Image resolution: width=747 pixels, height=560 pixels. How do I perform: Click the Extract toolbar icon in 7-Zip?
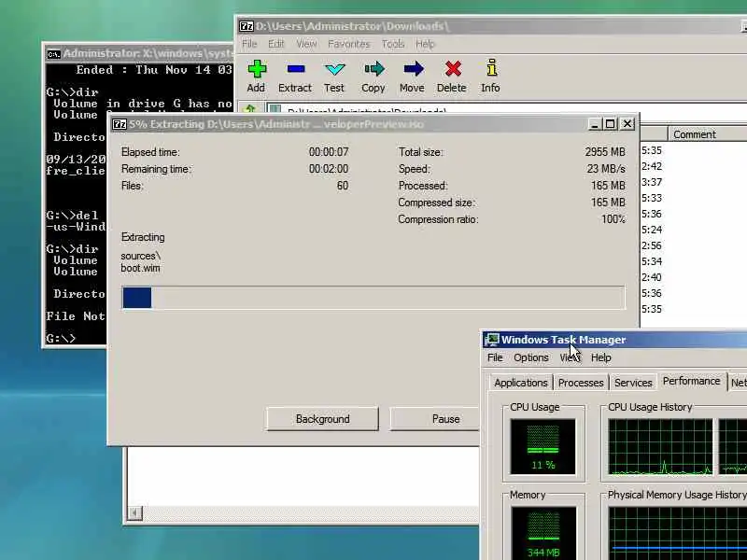pyautogui.click(x=295, y=69)
